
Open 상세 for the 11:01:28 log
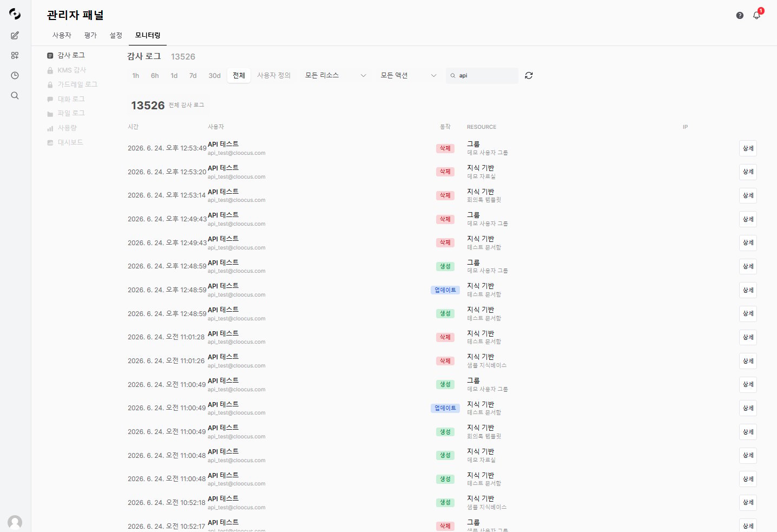pyautogui.click(x=748, y=337)
